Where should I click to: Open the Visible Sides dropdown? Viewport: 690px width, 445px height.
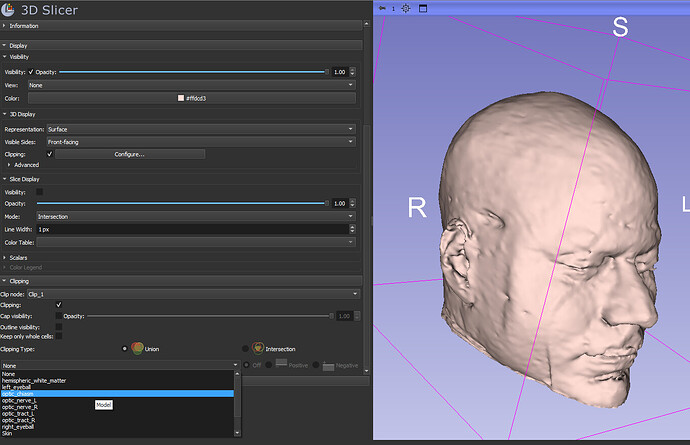199,142
